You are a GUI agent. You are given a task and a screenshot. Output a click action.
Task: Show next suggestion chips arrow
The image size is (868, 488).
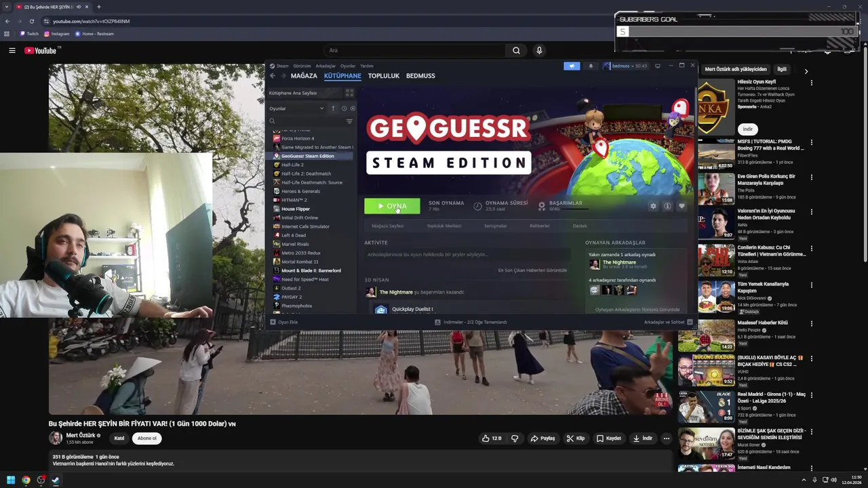[x=806, y=71]
